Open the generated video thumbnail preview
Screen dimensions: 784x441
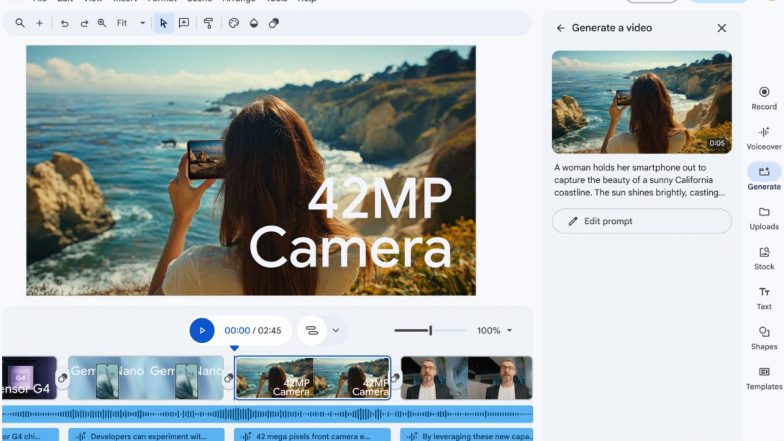tap(642, 102)
